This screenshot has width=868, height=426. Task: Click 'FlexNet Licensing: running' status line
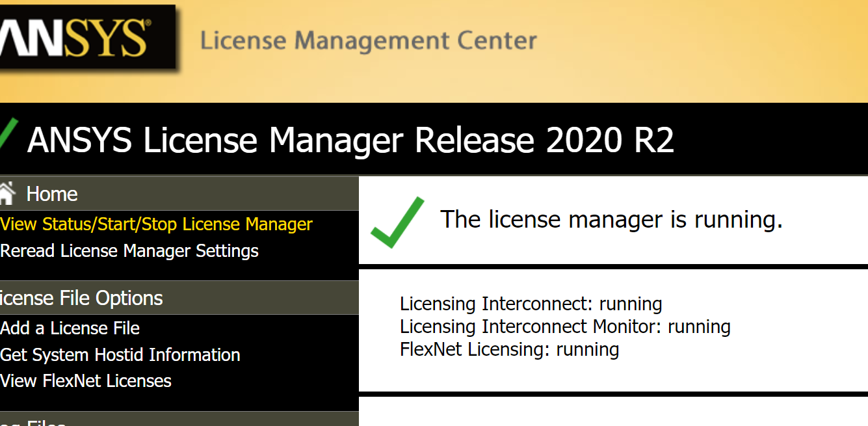(509, 350)
